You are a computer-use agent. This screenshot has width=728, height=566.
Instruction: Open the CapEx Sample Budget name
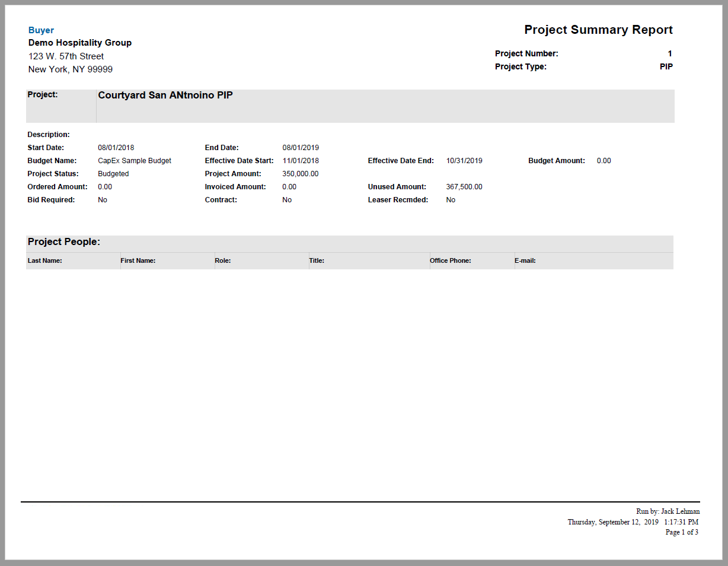(x=134, y=160)
